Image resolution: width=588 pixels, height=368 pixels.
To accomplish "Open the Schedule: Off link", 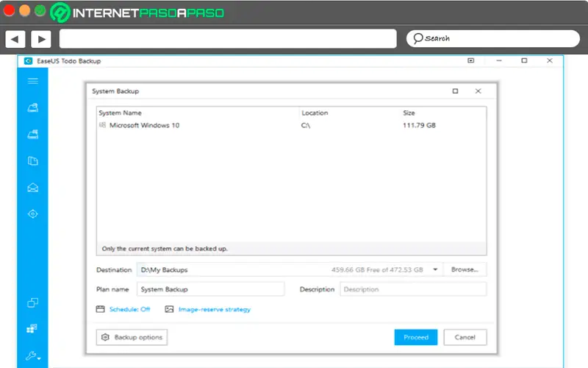I will click(x=130, y=309).
